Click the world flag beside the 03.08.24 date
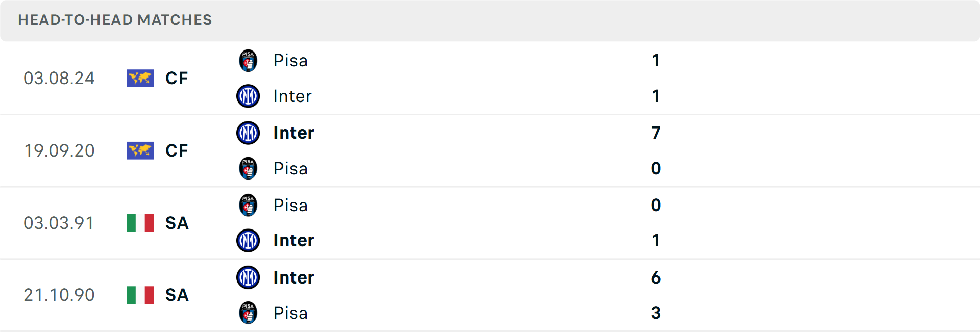The image size is (980, 332). tap(140, 79)
